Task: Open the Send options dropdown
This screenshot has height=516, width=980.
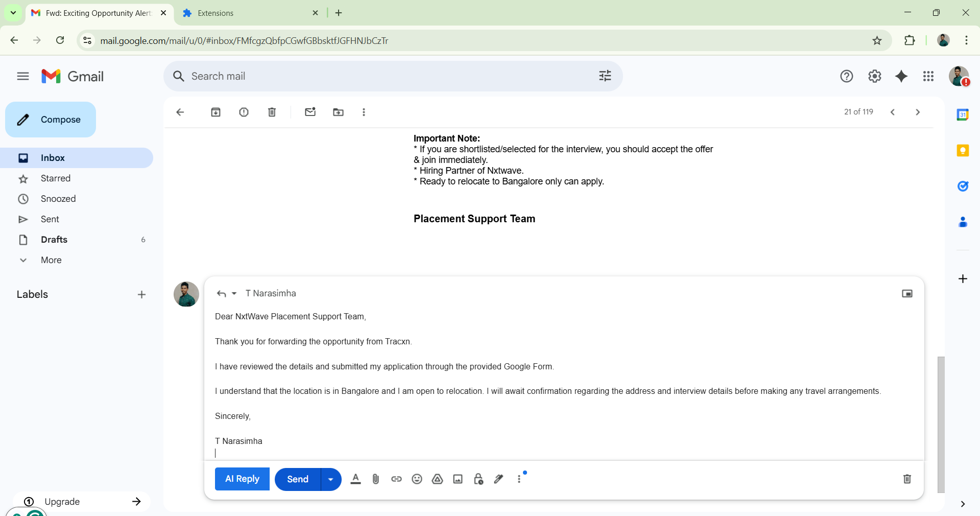Action: click(330, 479)
